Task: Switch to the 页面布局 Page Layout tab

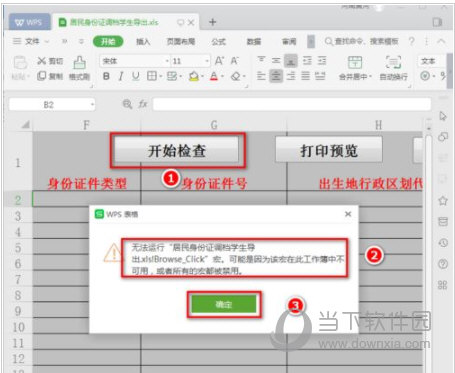Action: [x=181, y=42]
